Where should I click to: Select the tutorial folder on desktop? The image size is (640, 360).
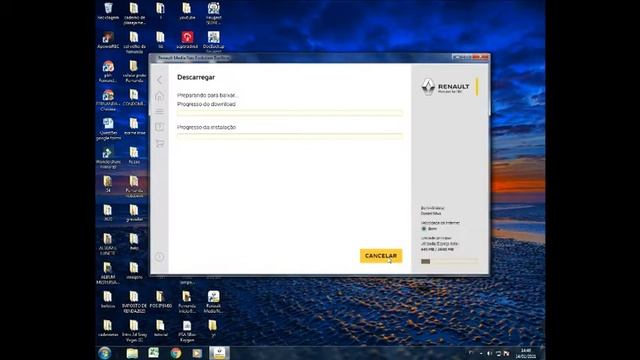(x=160, y=328)
